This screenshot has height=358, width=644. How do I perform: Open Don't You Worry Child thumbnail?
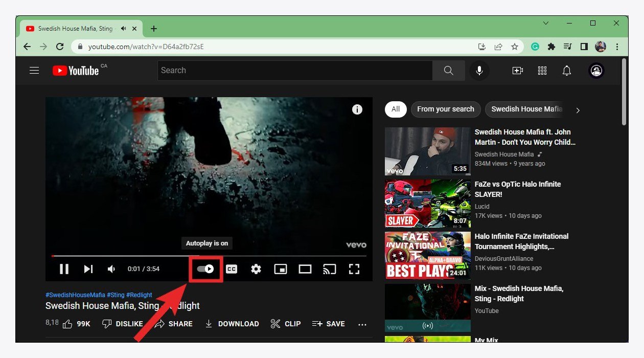pyautogui.click(x=427, y=151)
